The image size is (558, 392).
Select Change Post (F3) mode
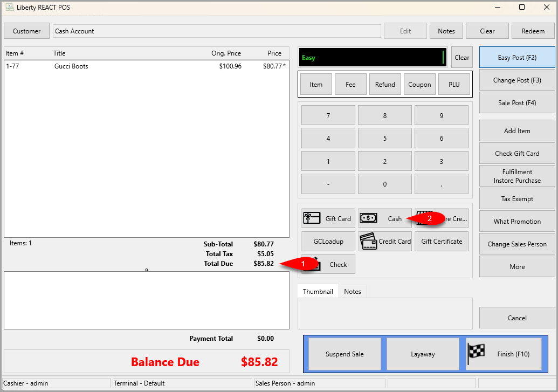(517, 80)
